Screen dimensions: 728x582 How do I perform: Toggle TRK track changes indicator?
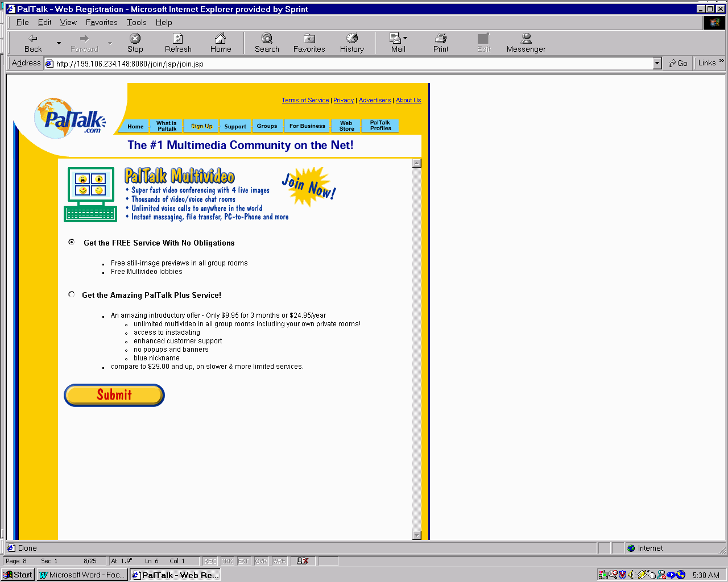[x=227, y=561]
